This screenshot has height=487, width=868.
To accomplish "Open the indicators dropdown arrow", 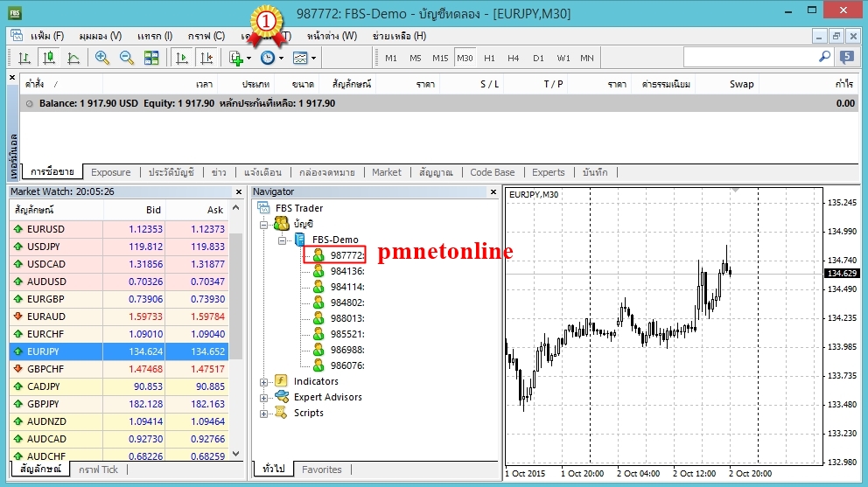I will [249, 58].
